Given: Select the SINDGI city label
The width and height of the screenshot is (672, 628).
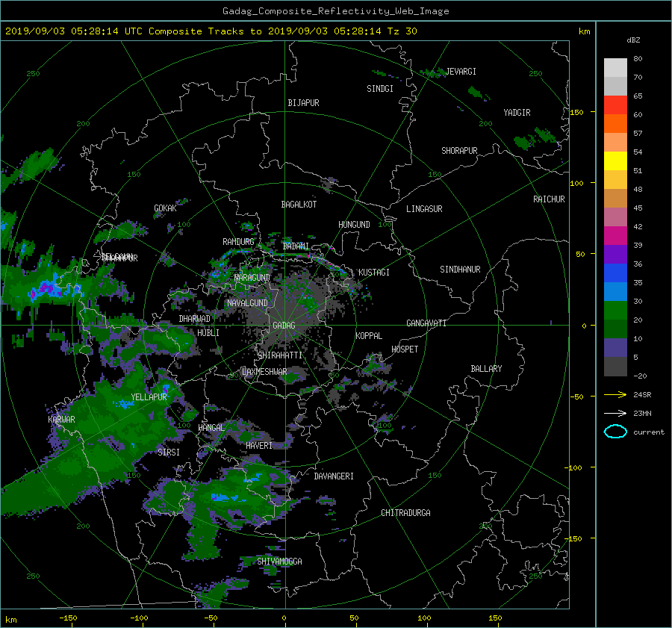Looking at the screenshot, I should (380, 89).
